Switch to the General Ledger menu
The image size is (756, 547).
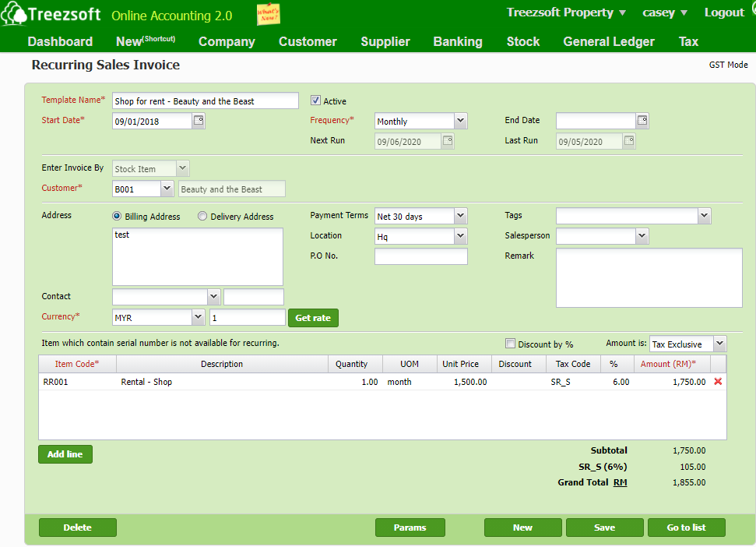click(609, 41)
